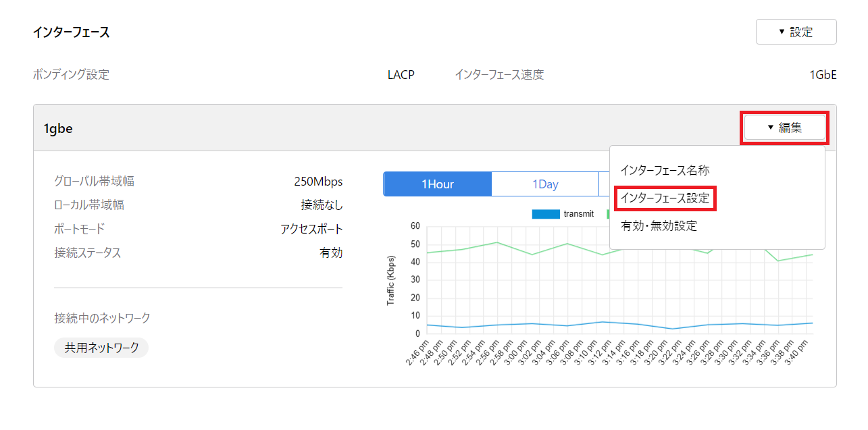
Task: Switch to the 1Hour tab
Action: tap(437, 184)
